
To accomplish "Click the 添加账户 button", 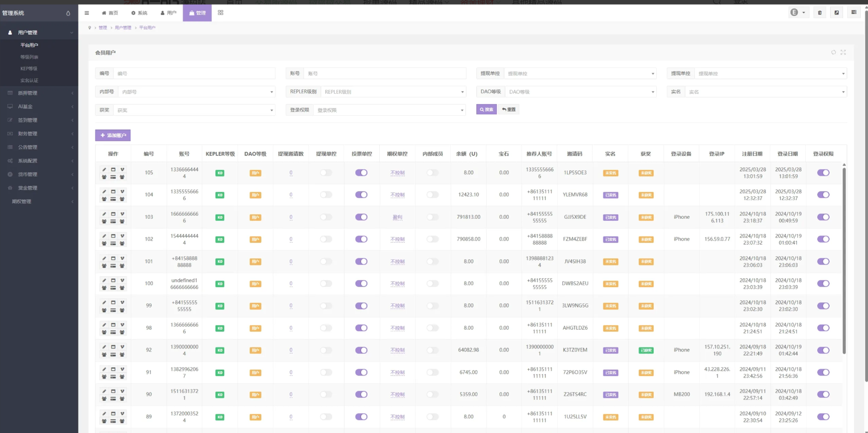I will point(113,135).
